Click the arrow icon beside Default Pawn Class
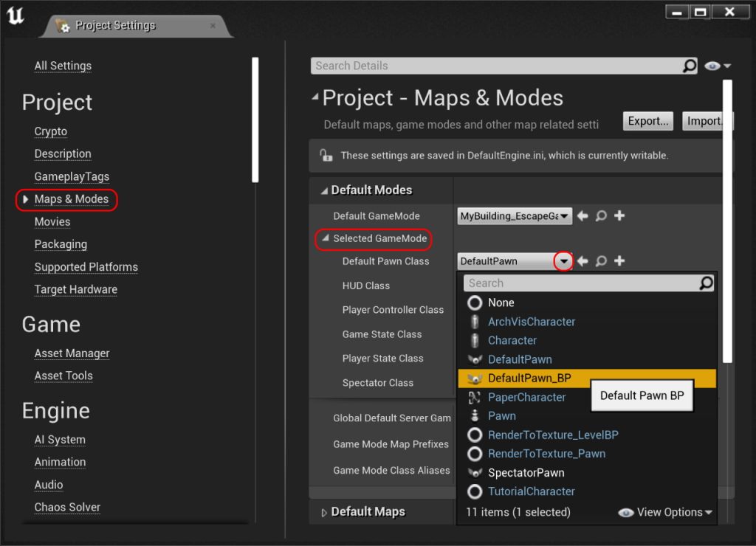 tap(583, 261)
